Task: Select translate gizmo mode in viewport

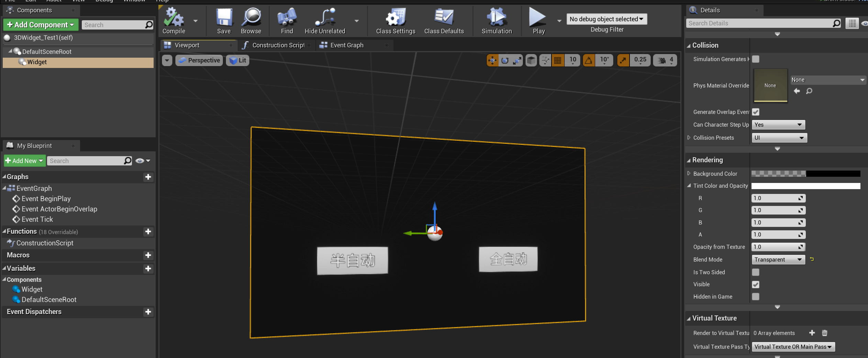Action: click(x=492, y=60)
